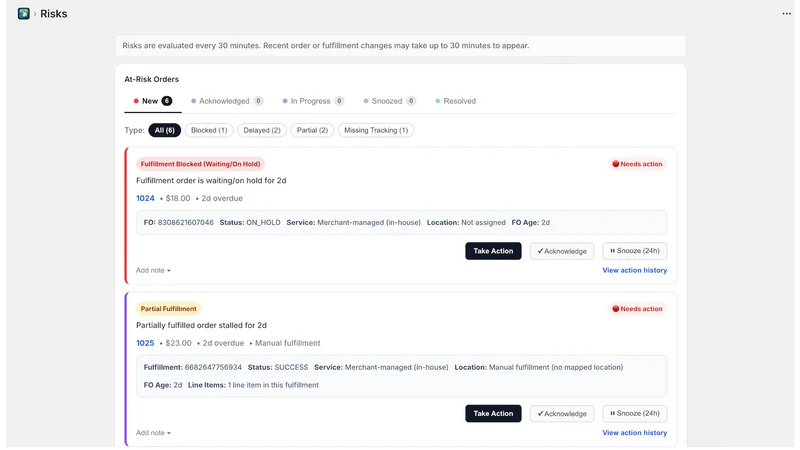The height and width of the screenshot is (450, 800).
Task: Click '1 line item in this fulfillment' text
Action: 273,385
